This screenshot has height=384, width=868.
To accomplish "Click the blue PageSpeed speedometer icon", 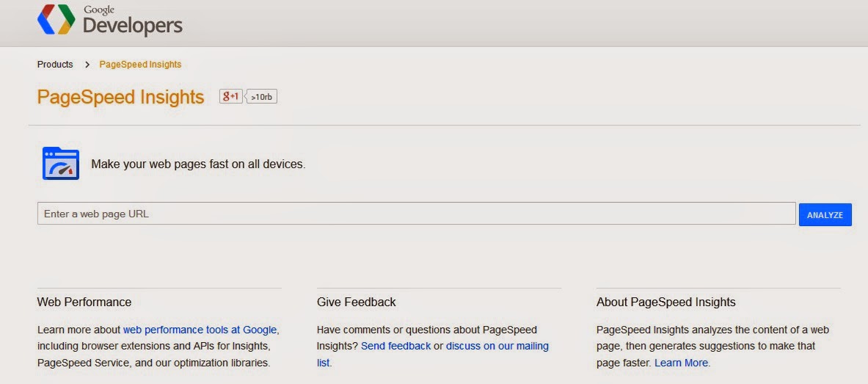I will coord(60,163).
